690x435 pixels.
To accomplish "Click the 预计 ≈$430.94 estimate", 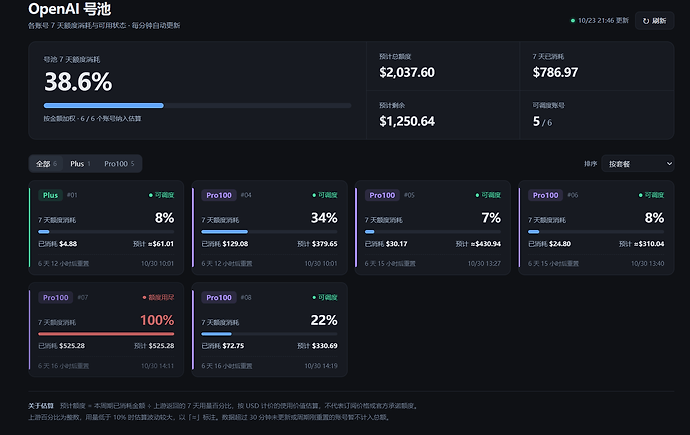I will click(478, 244).
